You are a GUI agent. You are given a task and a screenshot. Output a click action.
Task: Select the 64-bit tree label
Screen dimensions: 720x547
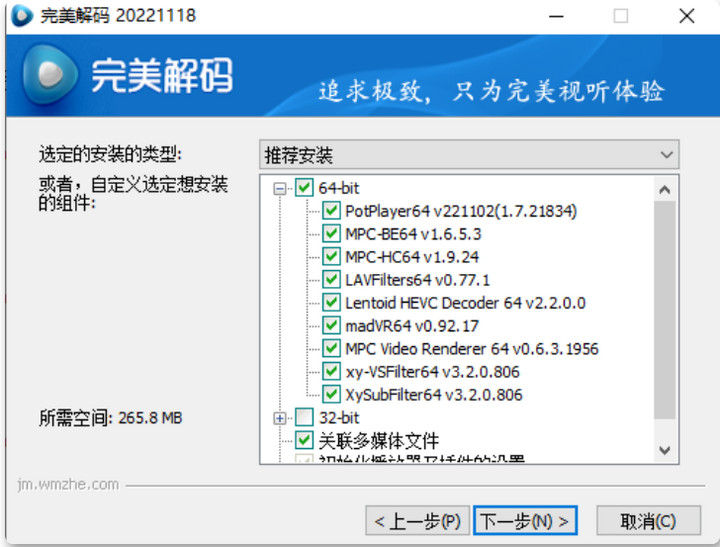(339, 188)
